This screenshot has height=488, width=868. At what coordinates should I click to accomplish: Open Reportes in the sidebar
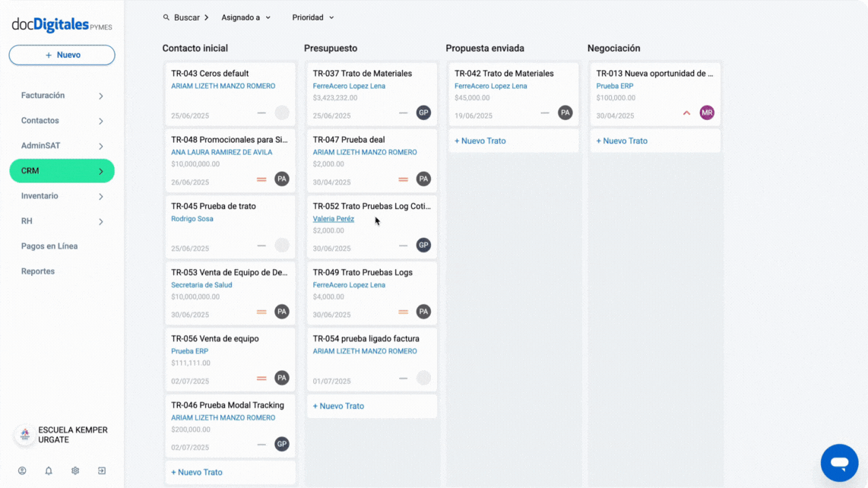[38, 271]
